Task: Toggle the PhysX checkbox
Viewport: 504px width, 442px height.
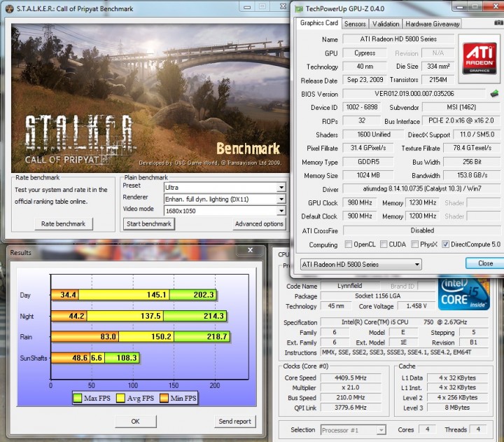Action: (x=414, y=244)
